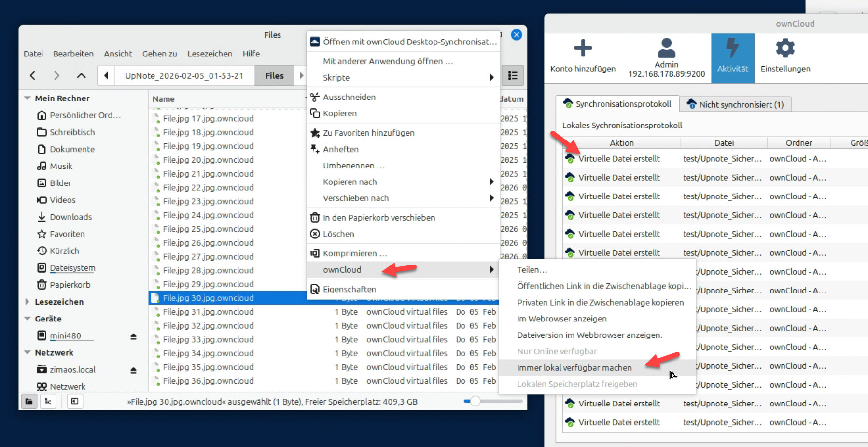Image resolution: width=868 pixels, height=447 pixels.
Task: Go back with the left arrow
Action: pos(33,76)
